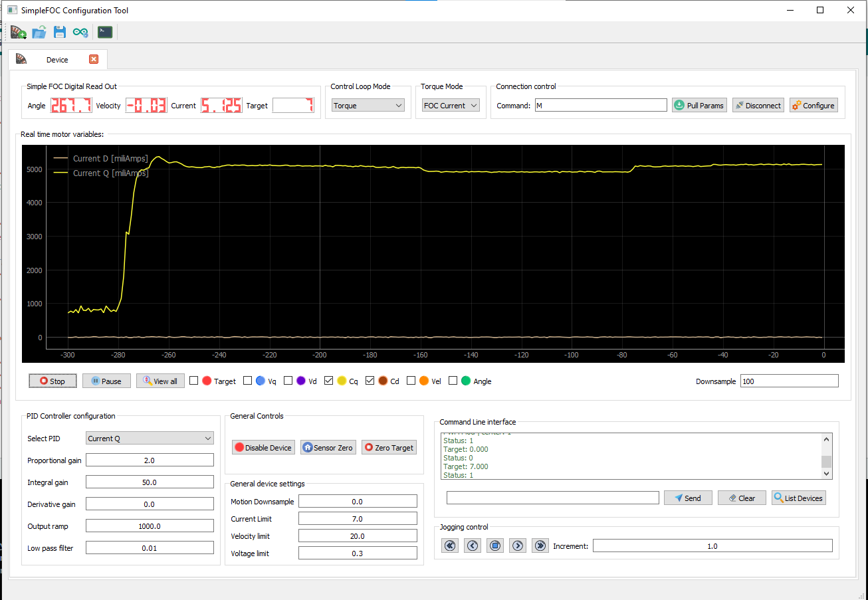The height and width of the screenshot is (600, 868).
Task: Click the Low pass filter field
Action: 150,548
